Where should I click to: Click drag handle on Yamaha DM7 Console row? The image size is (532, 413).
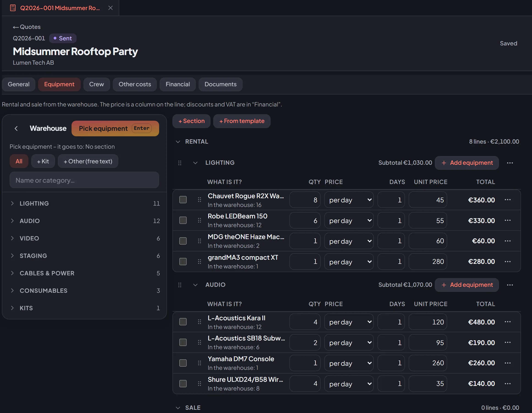click(199, 363)
